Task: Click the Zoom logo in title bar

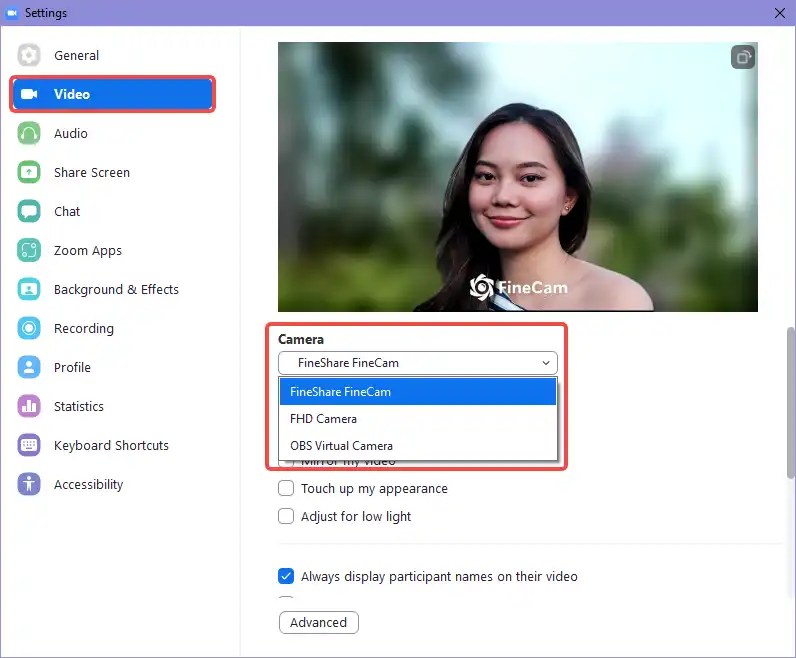Action: pyautogui.click(x=12, y=13)
